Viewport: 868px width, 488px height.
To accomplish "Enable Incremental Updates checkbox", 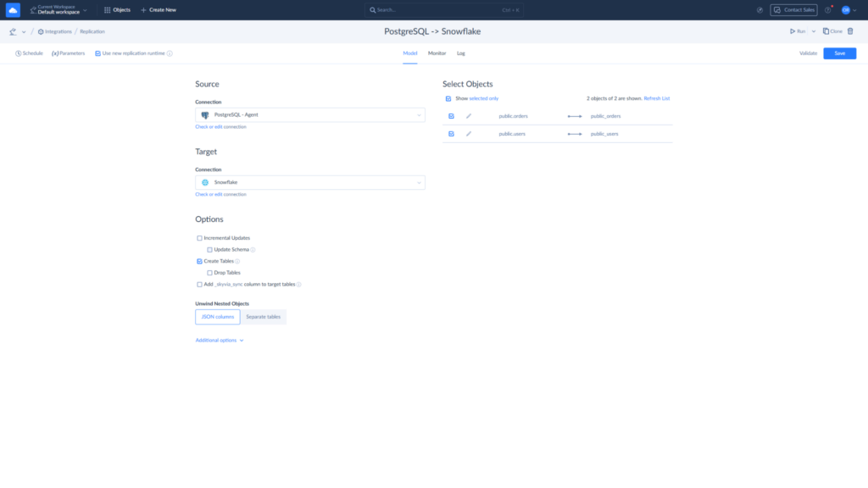I will pos(199,238).
